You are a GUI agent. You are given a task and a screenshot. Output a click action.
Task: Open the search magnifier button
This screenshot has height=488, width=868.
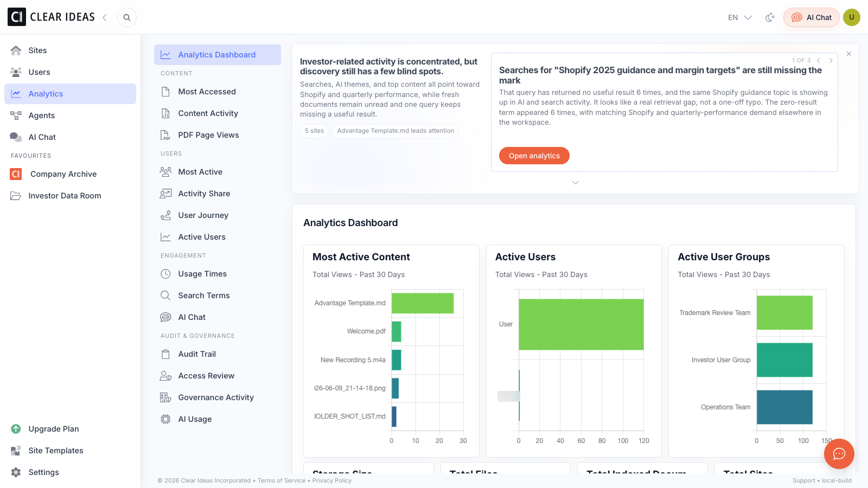coord(127,17)
